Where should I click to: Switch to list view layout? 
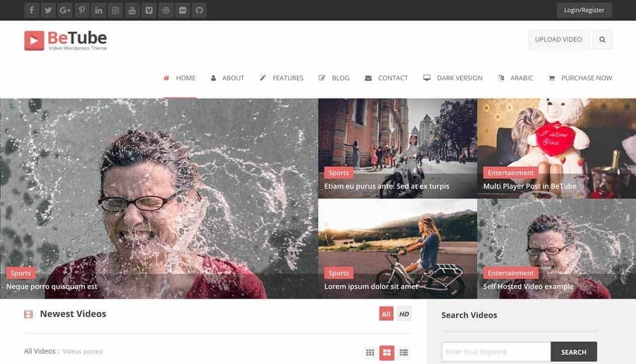coord(403,353)
